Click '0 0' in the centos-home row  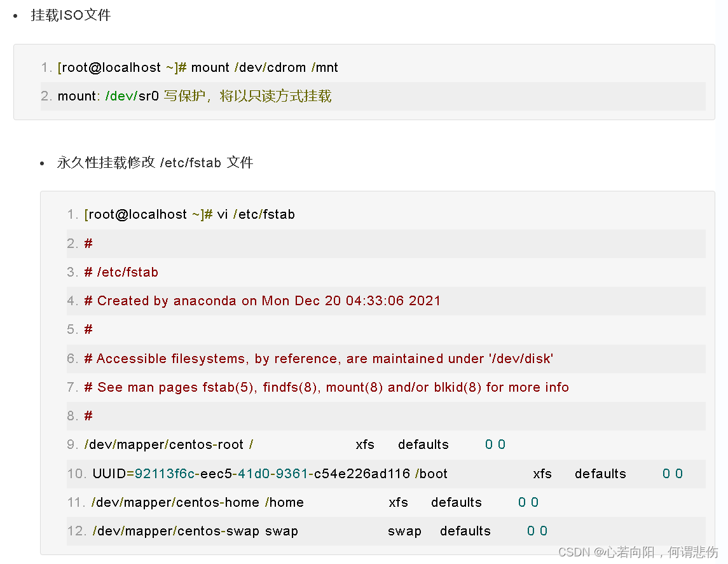coord(528,502)
